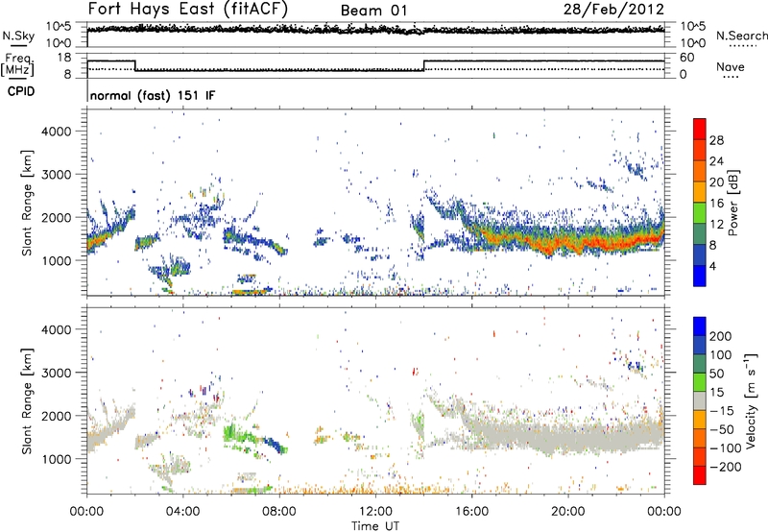Click the frequency step-up at 14:00 UT

click(x=424, y=65)
